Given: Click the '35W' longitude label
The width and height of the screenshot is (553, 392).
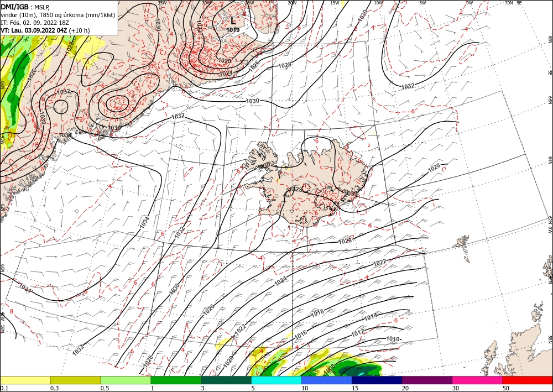Looking at the screenshot, I should [x=162, y=3].
